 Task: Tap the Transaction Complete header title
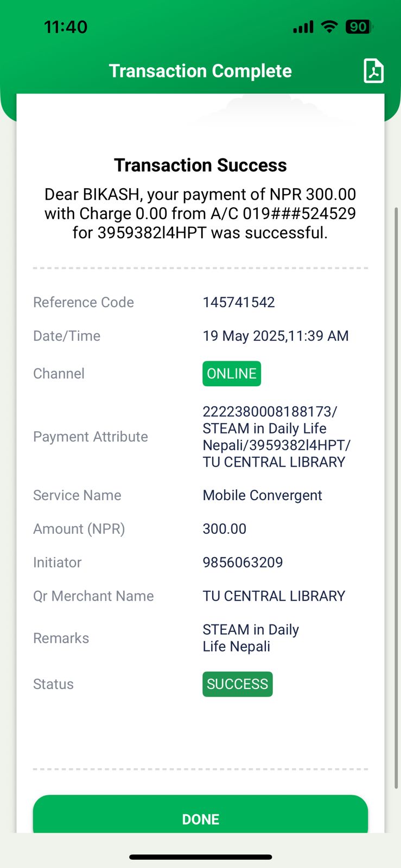pyautogui.click(x=200, y=71)
